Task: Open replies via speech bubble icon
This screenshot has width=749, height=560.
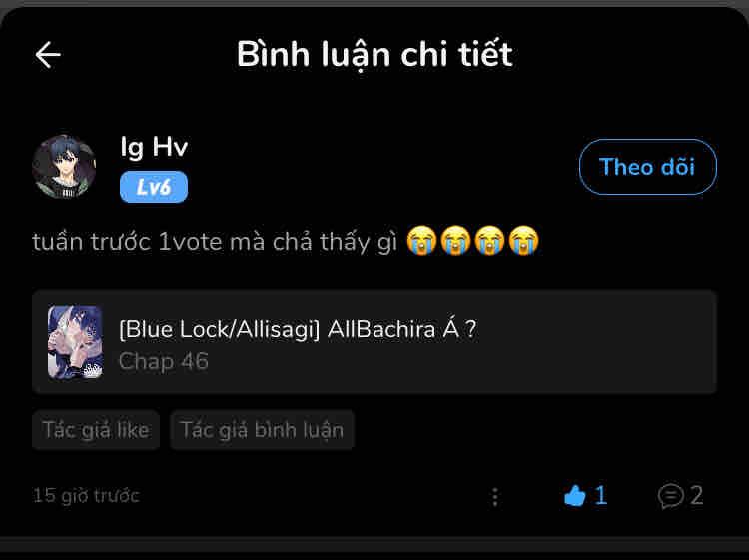Action: [x=671, y=496]
